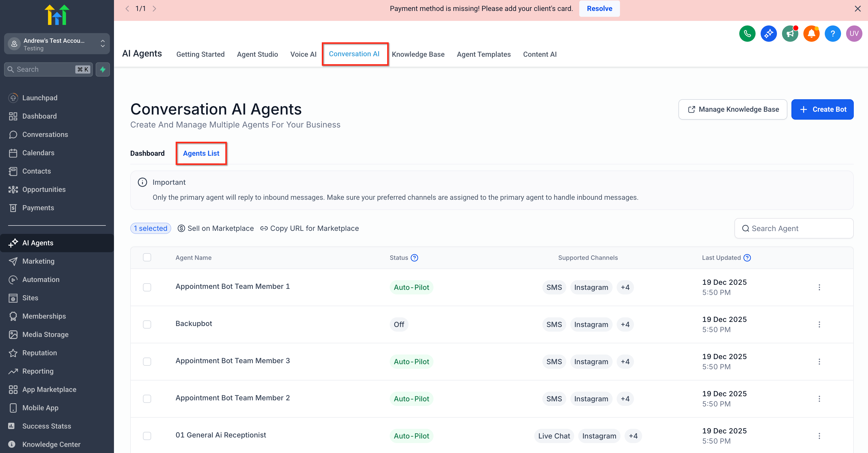
Task: Expand +4 channels for Appointment Bot Team Member 3
Action: pos(625,362)
